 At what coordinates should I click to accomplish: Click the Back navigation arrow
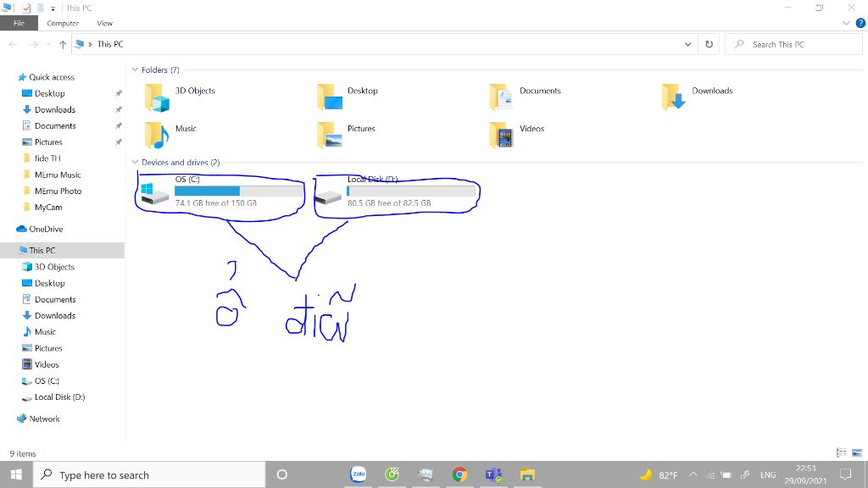pyautogui.click(x=14, y=44)
